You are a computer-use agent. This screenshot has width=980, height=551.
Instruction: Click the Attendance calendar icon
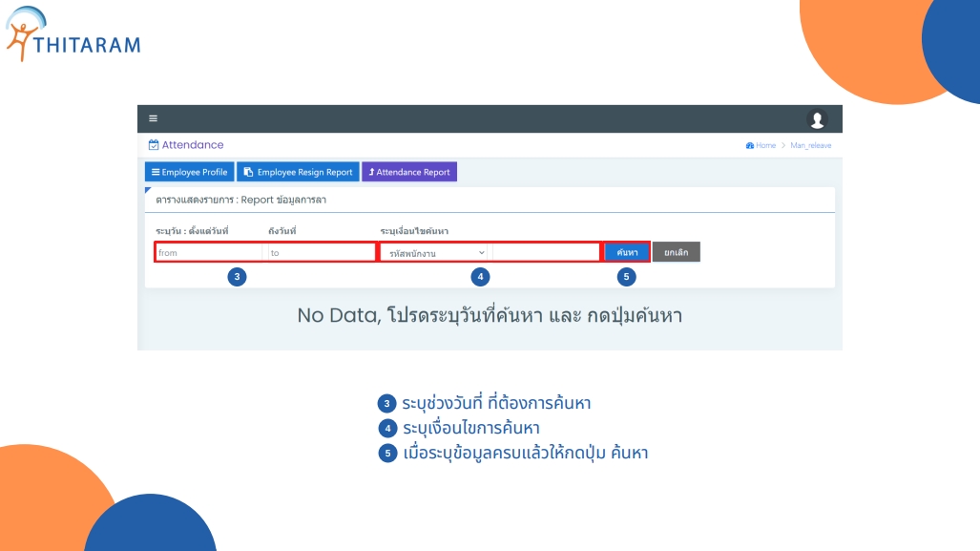[154, 145]
